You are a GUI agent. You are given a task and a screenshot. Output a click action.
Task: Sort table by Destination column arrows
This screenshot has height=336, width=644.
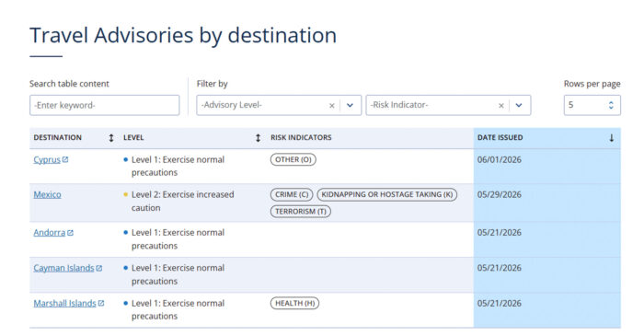coord(111,138)
